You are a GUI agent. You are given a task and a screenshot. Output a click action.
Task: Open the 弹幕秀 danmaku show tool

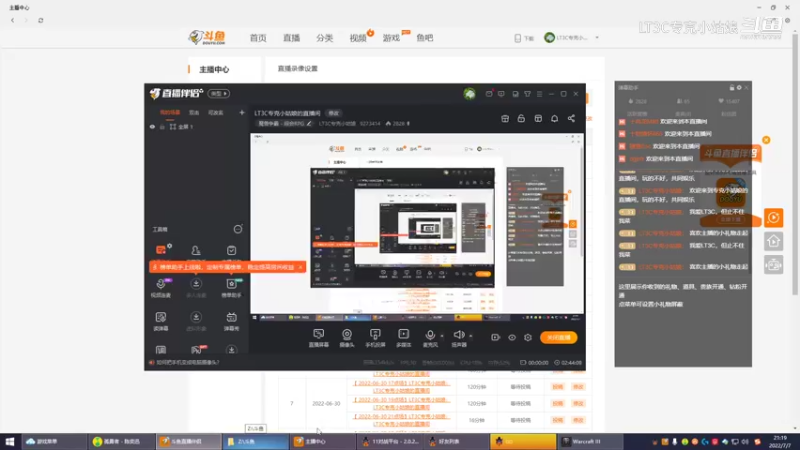(231, 321)
